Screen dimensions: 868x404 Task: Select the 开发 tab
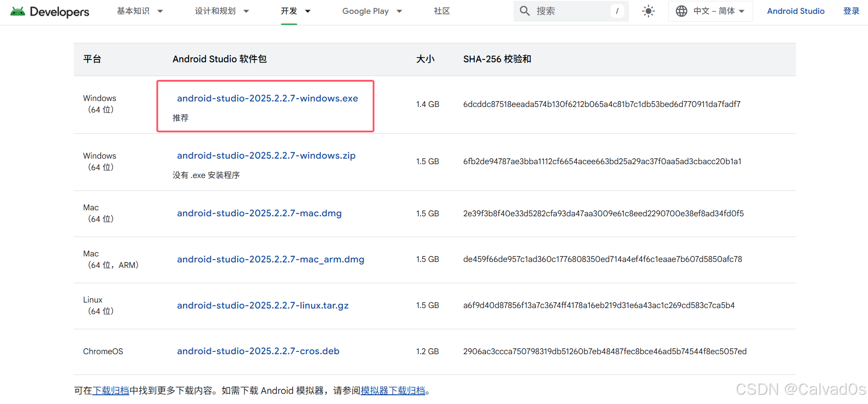click(x=289, y=11)
